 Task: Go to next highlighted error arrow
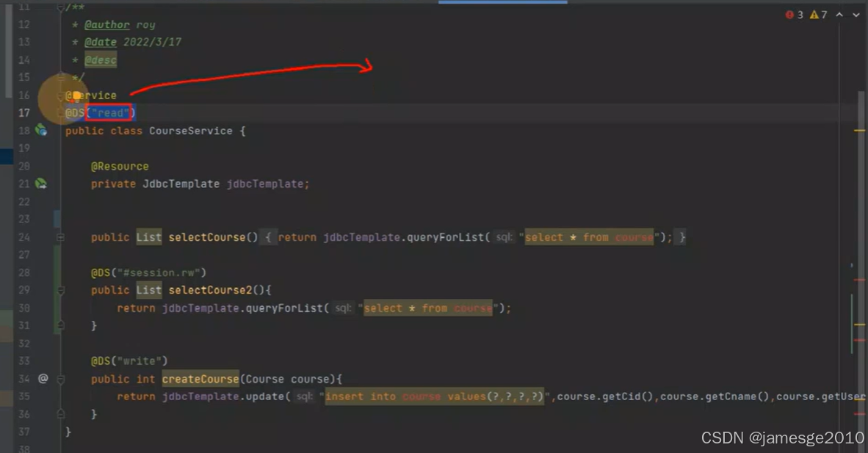pos(856,15)
